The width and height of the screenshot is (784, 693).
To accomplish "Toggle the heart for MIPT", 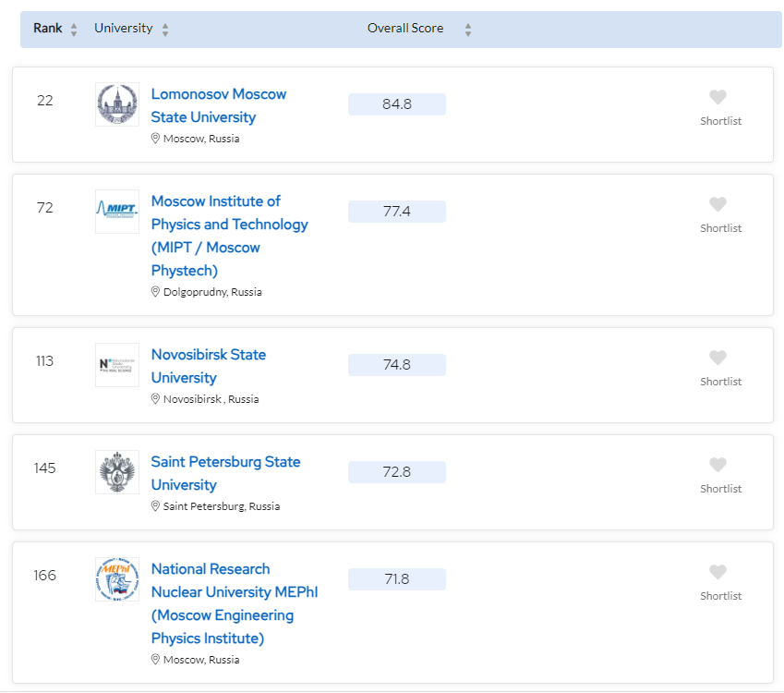I will click(x=718, y=204).
